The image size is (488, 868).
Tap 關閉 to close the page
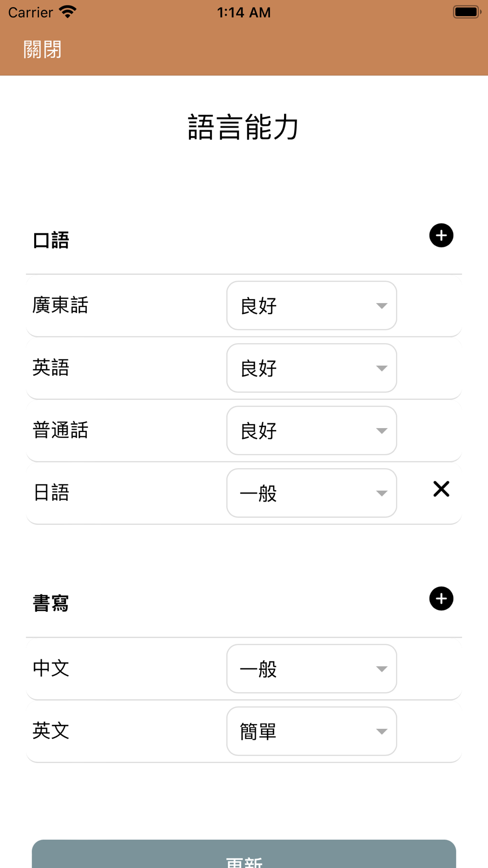coord(42,50)
